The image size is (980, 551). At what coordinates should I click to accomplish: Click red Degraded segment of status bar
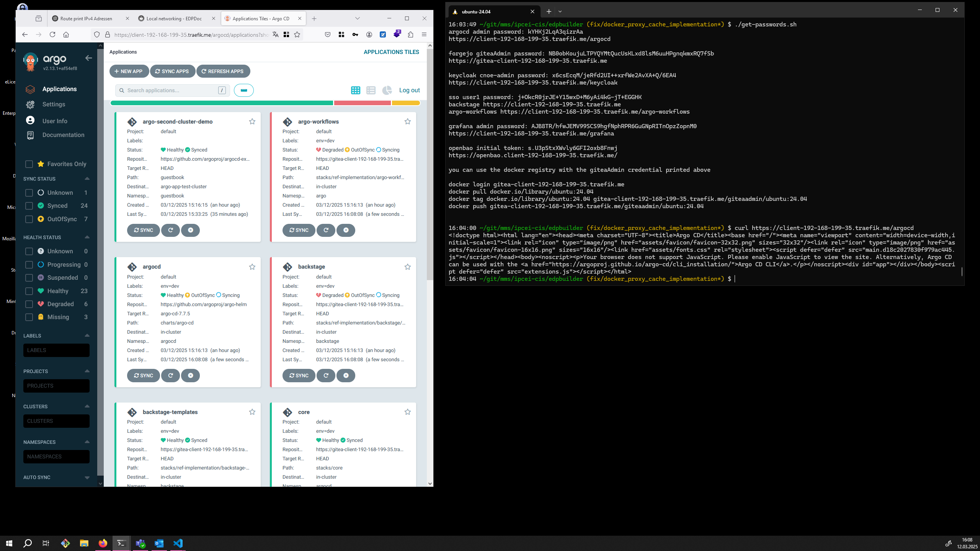click(x=363, y=103)
